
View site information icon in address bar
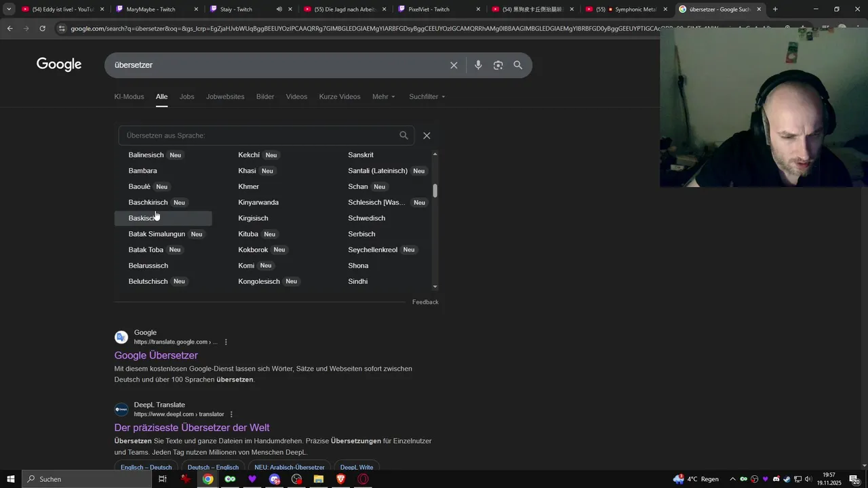tap(62, 28)
